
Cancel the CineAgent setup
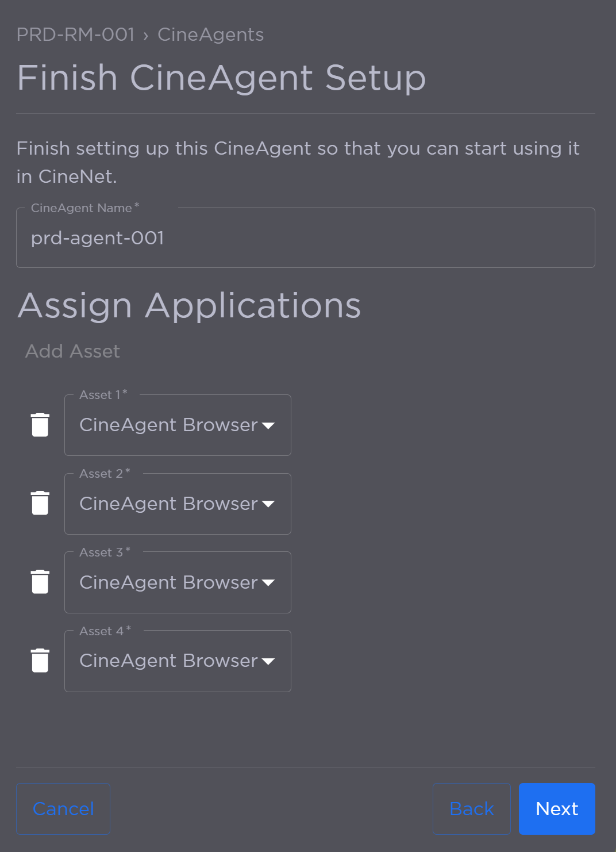tap(63, 808)
